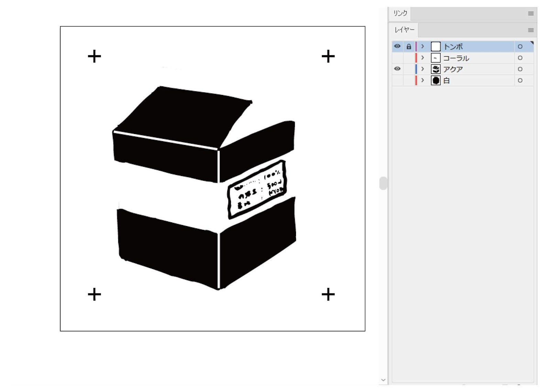Viewport: 550px width, 392px height.
Task: Hide the トンボ layer via eye icon
Action: pos(397,46)
